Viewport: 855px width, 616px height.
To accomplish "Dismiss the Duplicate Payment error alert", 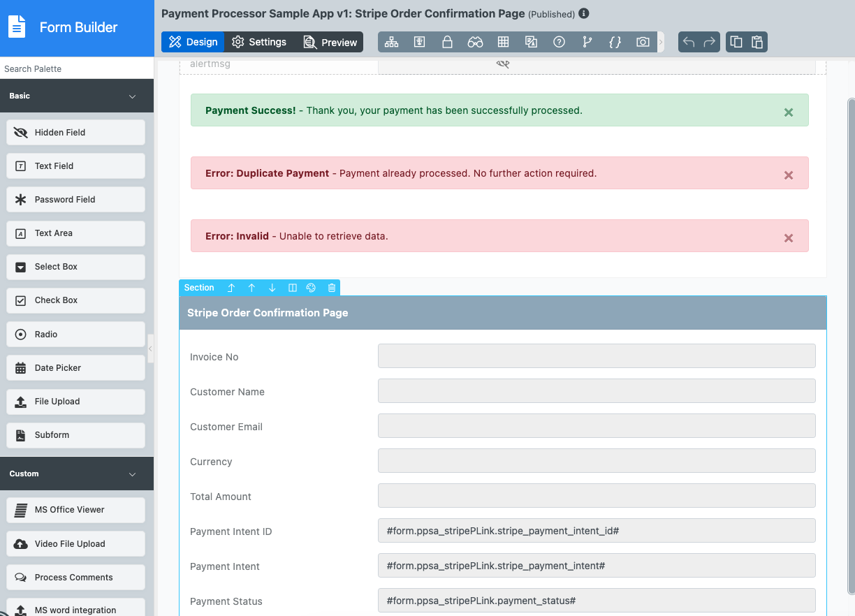I will coord(789,175).
